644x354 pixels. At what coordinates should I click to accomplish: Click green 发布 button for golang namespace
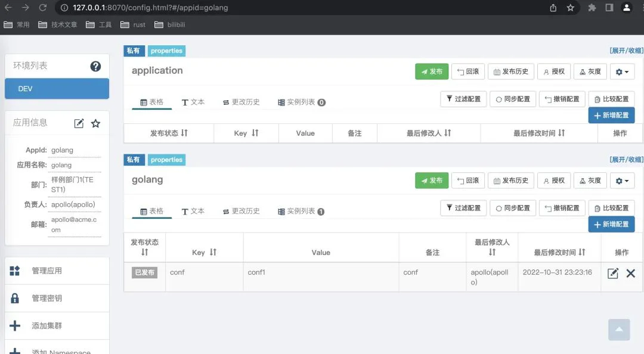point(431,181)
